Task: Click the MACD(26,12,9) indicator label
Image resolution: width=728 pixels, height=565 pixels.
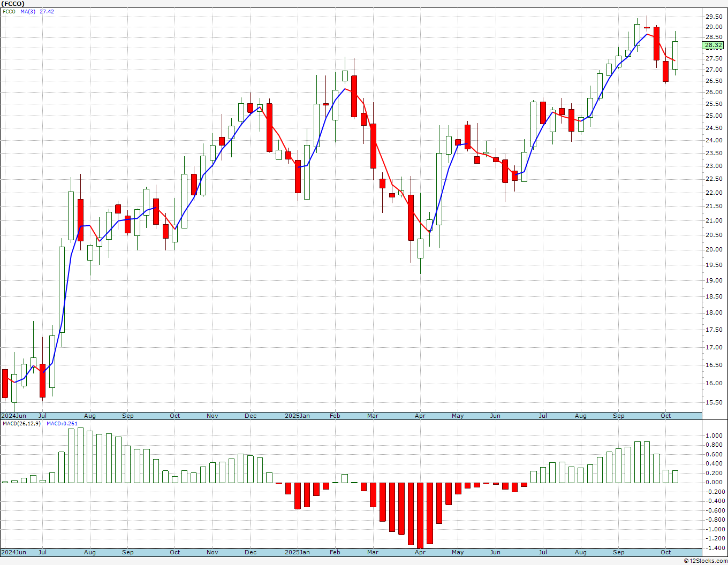Action: click(x=22, y=423)
